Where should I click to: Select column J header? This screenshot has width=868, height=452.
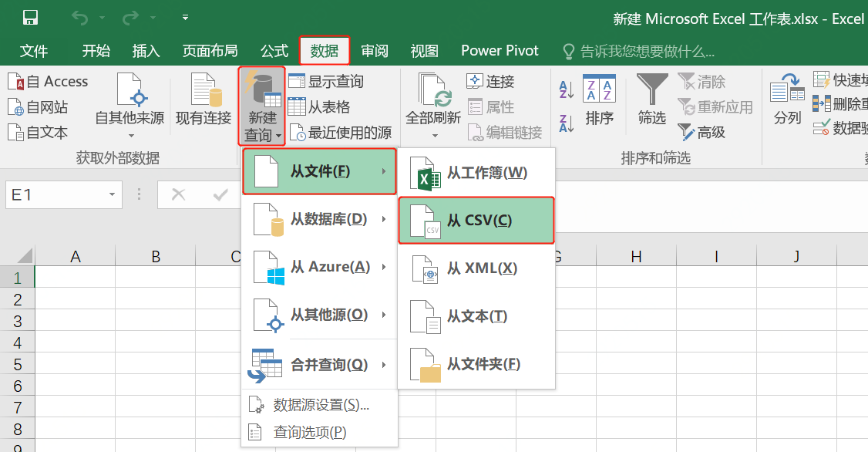(x=796, y=256)
